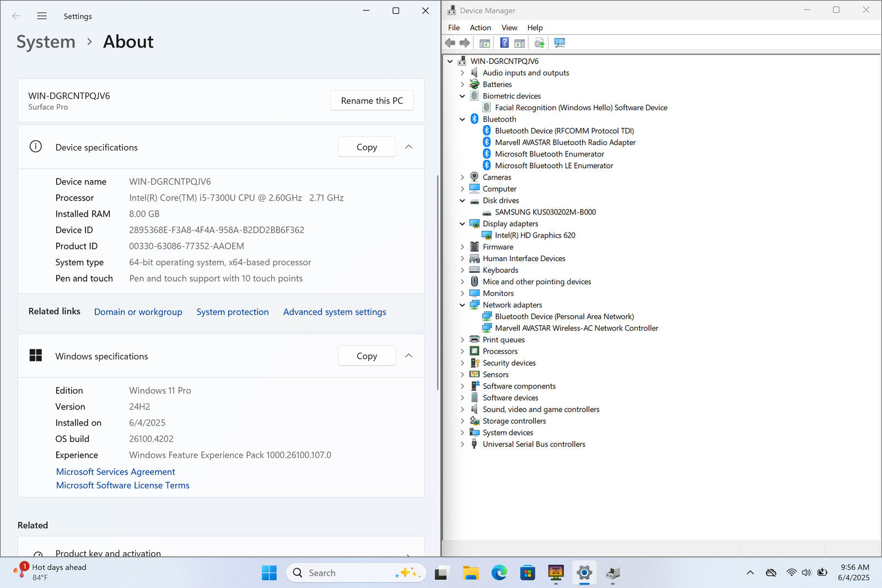
Task: Select Marvell AVASTAR Bluetooth Radio Adapter
Action: (x=565, y=142)
